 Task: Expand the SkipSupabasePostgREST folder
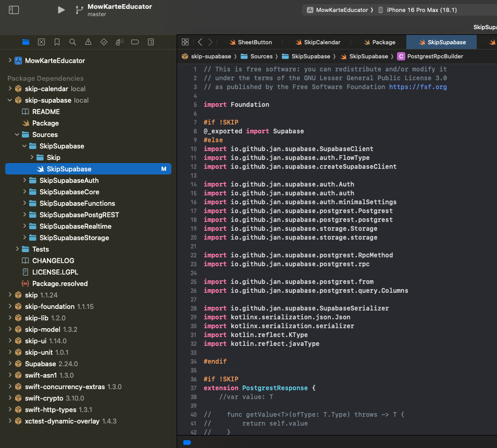(24, 215)
